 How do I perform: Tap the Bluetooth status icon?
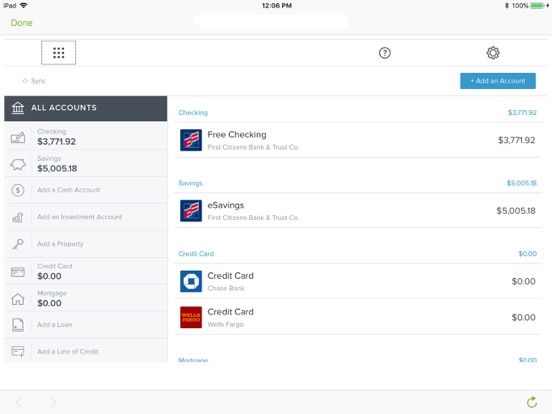point(507,6)
